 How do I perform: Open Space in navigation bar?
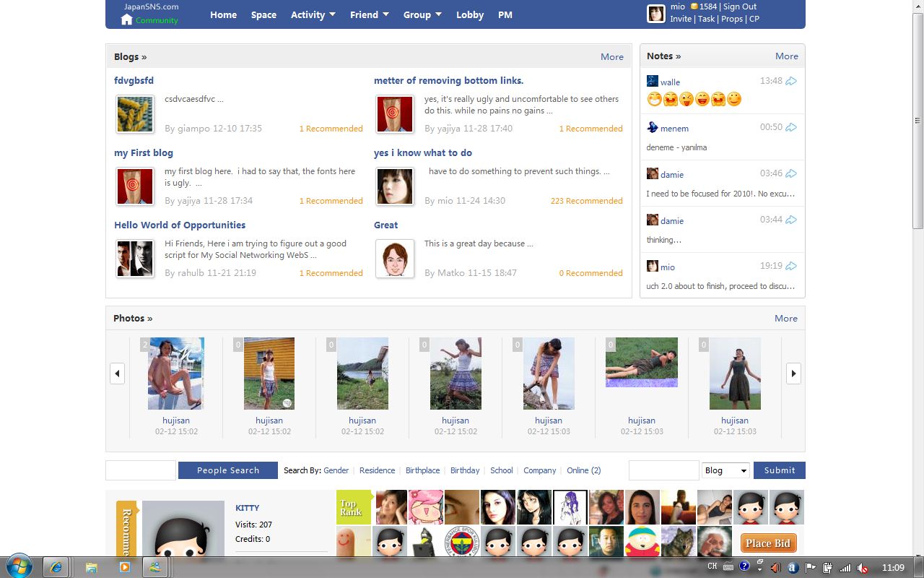263,14
